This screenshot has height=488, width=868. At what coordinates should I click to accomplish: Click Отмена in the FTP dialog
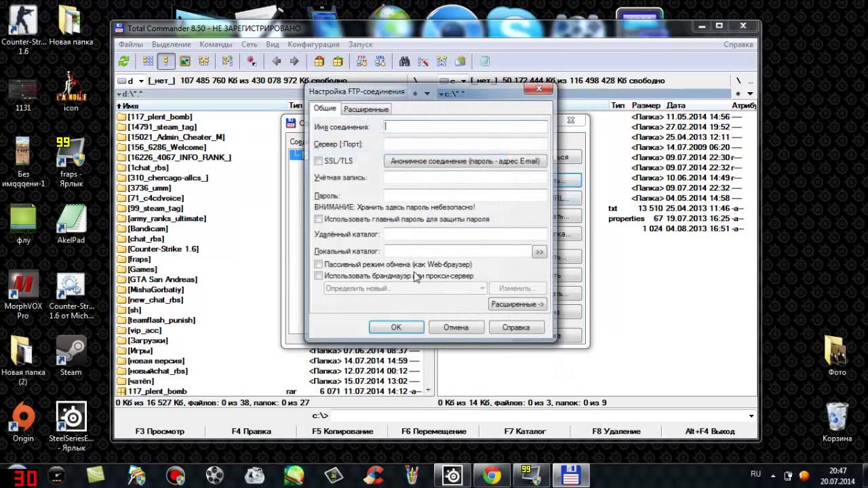click(x=456, y=327)
